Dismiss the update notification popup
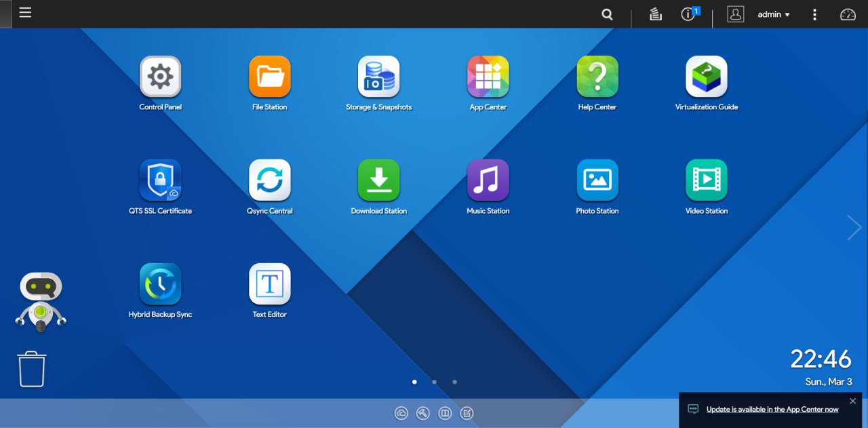This screenshot has width=868, height=428. point(852,401)
